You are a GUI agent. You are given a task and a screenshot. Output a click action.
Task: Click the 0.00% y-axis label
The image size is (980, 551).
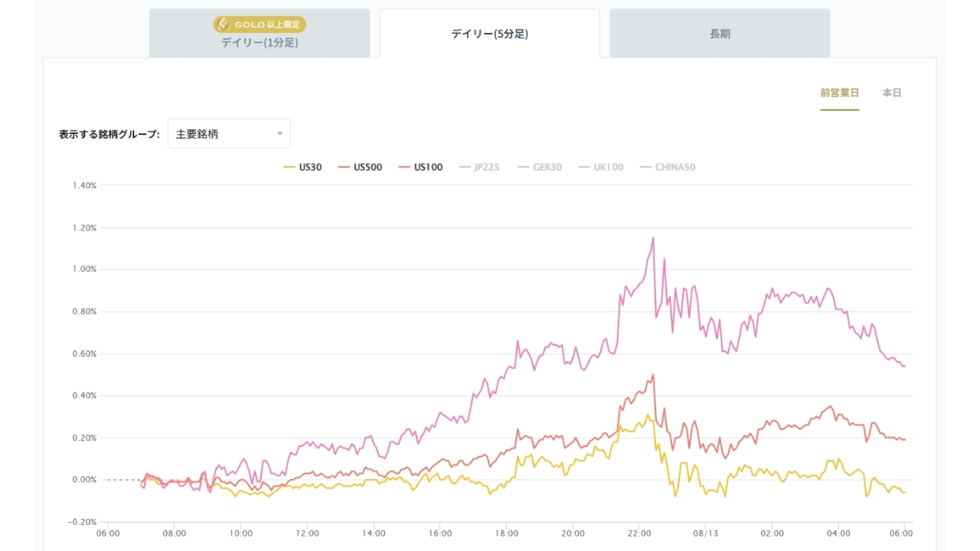point(83,480)
